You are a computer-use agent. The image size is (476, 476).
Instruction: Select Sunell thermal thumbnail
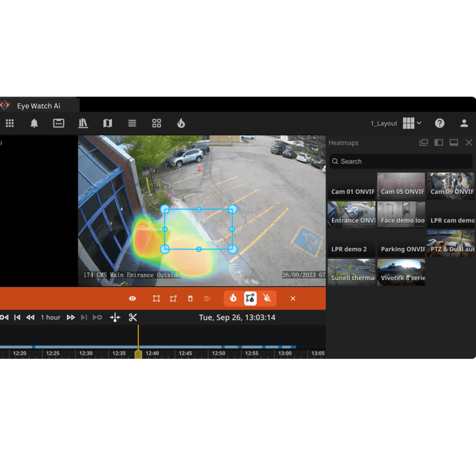click(x=352, y=272)
